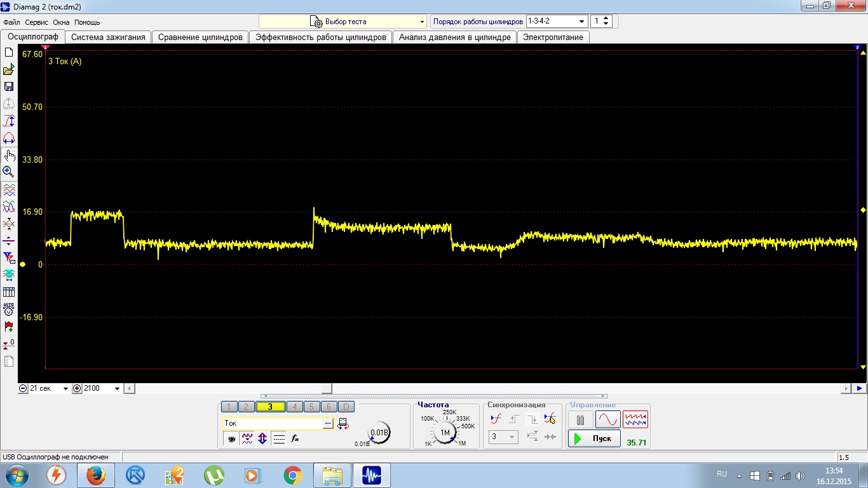Select the hand pan tool
The image size is (868, 488).
click(9, 155)
